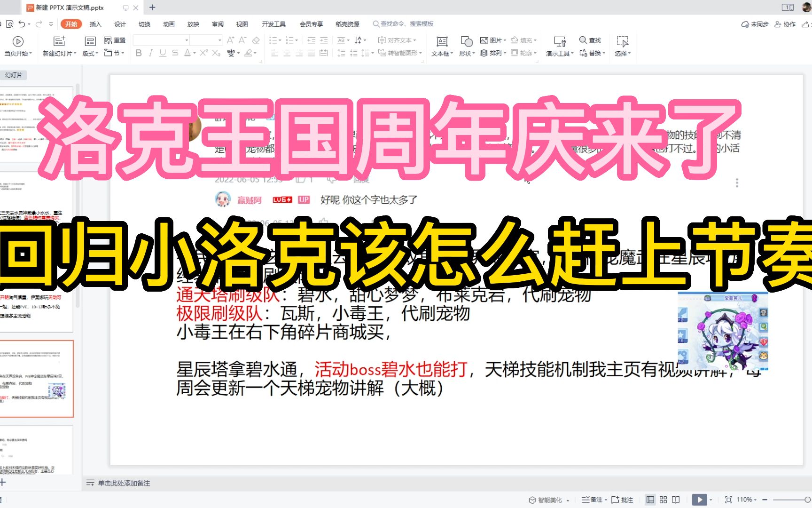Screen dimensions: 812x508
Task: Open the 设计 Design ribbon tab
Action: point(120,24)
